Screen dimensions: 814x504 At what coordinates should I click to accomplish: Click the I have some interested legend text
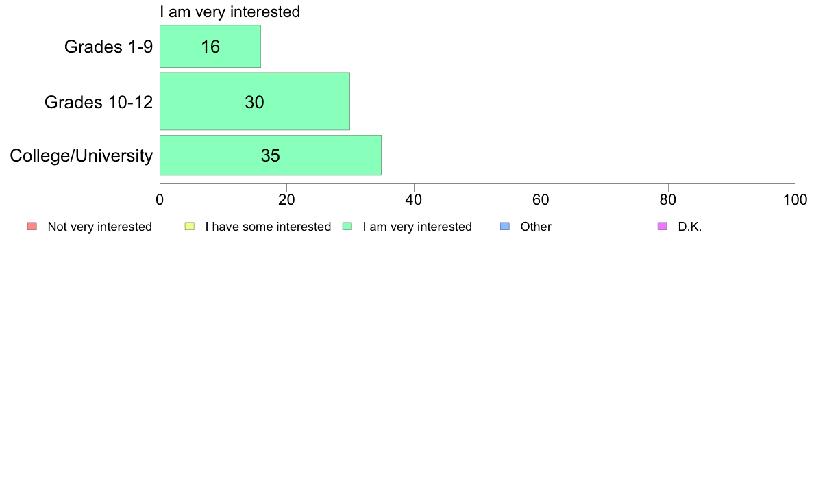[x=268, y=227]
